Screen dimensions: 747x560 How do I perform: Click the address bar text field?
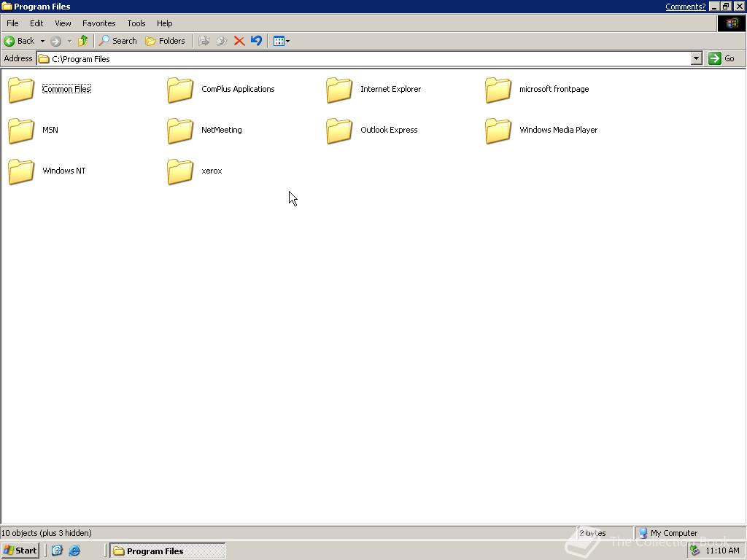[365, 58]
